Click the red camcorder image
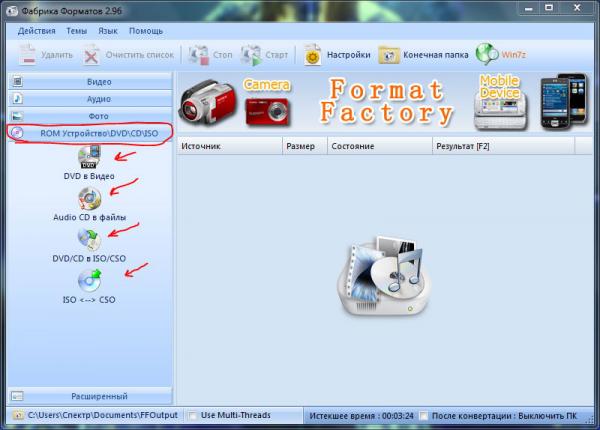This screenshot has width=600, height=430. point(208,103)
